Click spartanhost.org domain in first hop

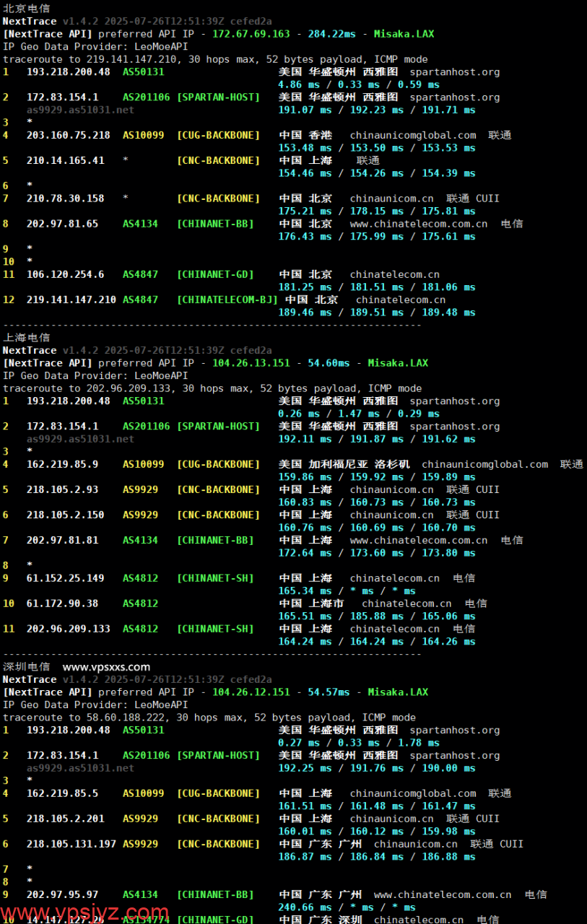(454, 71)
